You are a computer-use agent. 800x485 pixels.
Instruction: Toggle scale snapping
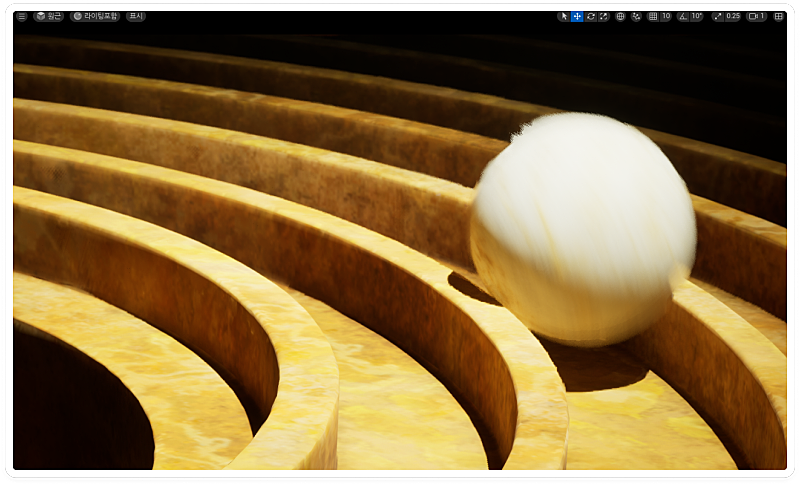pos(717,16)
